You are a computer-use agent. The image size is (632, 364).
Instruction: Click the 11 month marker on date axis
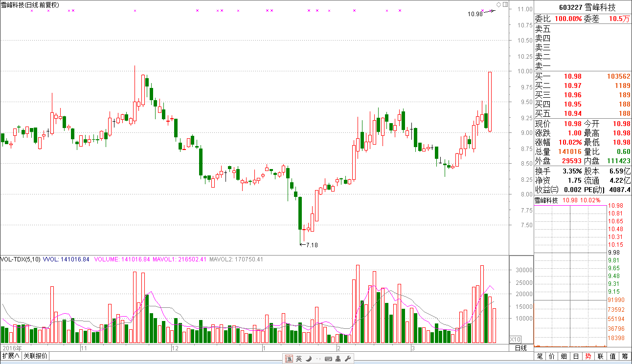pyautogui.click(x=84, y=348)
